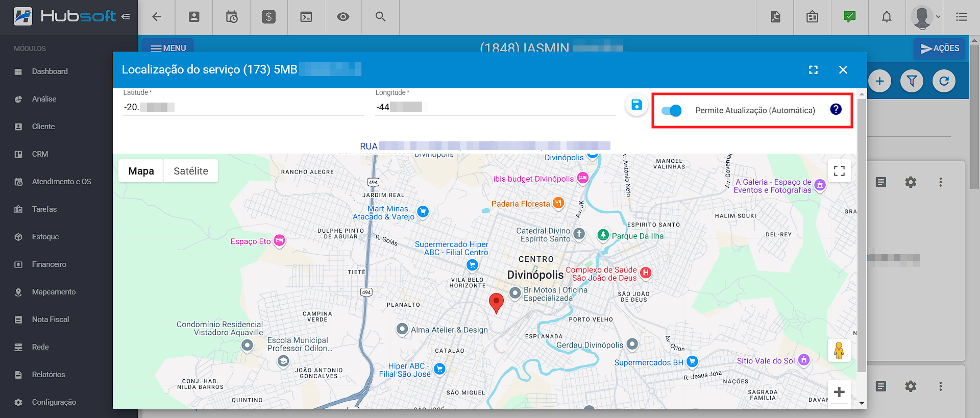Click the round filter funnel button
The height and width of the screenshot is (418, 980).
pos(912,81)
